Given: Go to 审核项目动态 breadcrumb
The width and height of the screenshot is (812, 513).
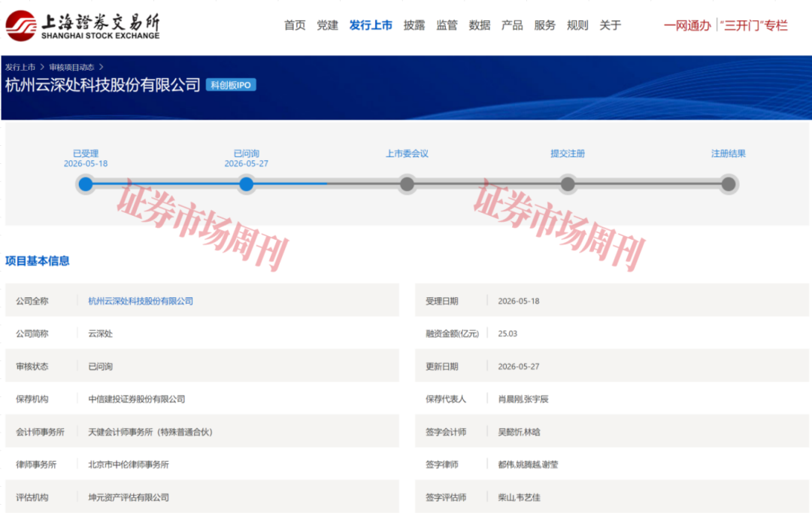Looking at the screenshot, I should click(x=71, y=67).
